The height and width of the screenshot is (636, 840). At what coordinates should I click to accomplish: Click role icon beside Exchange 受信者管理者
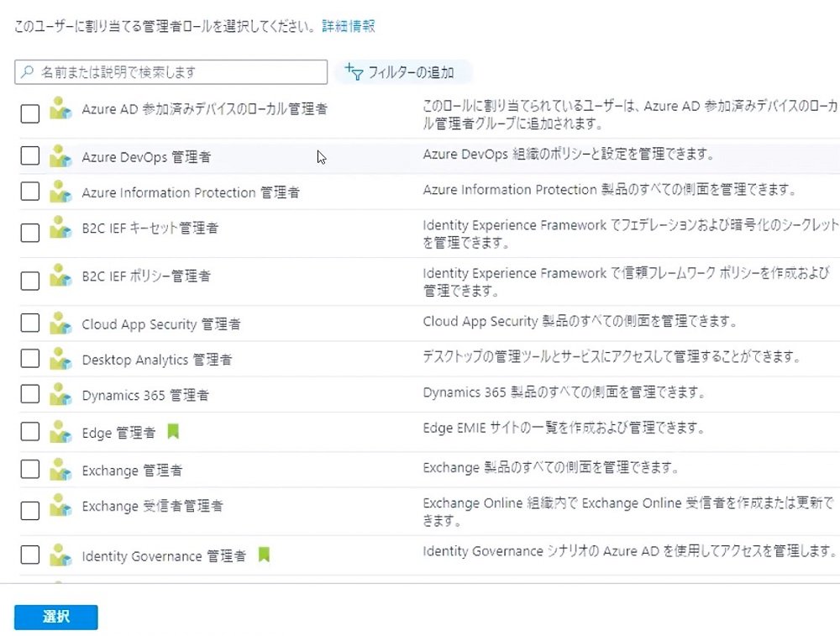click(60, 505)
